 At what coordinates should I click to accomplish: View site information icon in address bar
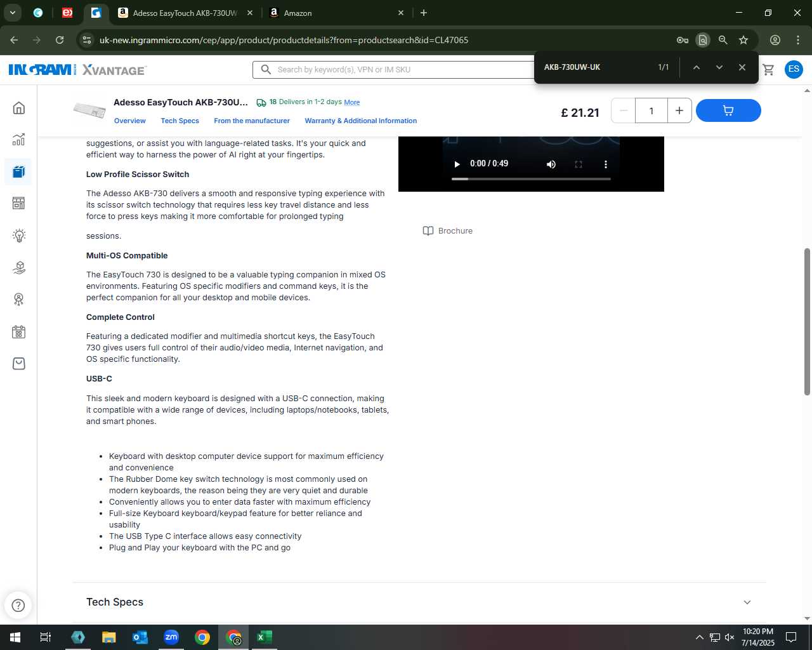[87, 40]
